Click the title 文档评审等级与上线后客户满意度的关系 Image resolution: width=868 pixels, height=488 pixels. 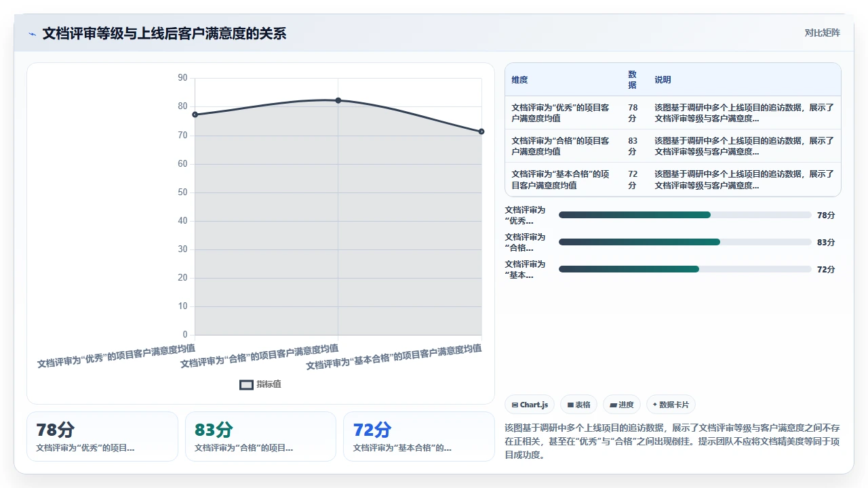pyautogui.click(x=164, y=33)
